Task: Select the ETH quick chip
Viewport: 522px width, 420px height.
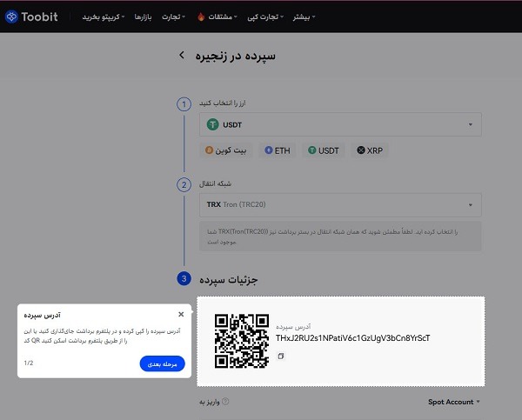Action: pyautogui.click(x=278, y=150)
